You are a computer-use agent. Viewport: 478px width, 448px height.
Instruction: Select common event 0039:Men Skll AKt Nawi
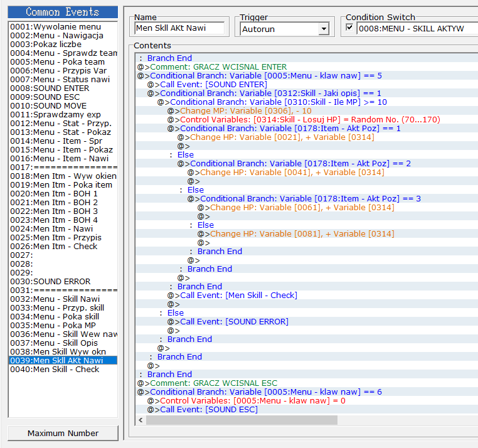tap(63, 361)
